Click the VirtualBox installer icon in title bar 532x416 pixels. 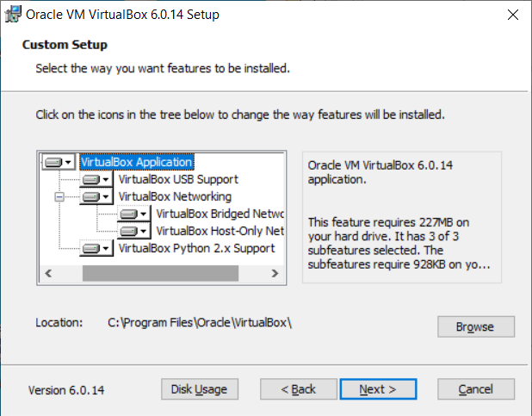point(13,15)
